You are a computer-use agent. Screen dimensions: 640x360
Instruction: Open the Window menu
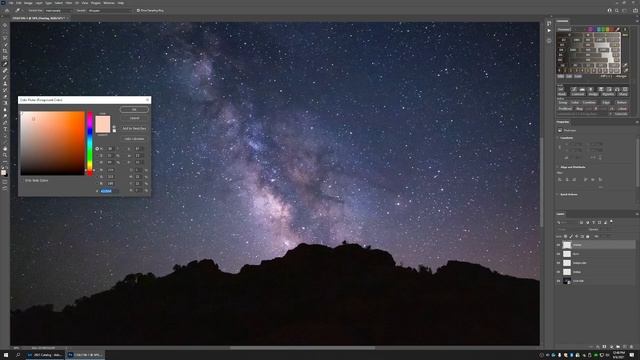click(x=109, y=3)
